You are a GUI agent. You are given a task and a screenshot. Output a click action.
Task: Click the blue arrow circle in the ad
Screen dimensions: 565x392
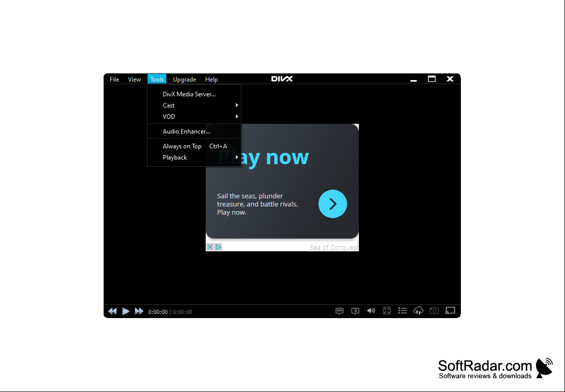click(333, 204)
